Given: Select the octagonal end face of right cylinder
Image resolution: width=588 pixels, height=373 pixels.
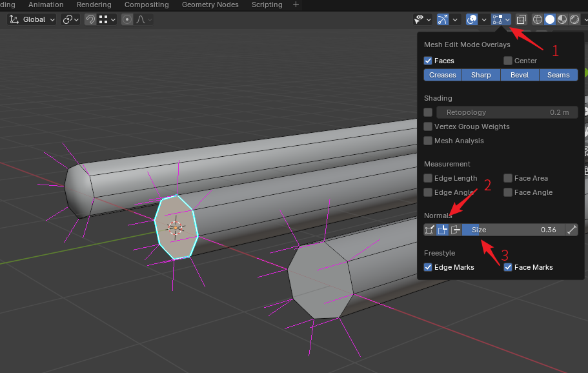Looking at the screenshot, I should coord(320,281).
